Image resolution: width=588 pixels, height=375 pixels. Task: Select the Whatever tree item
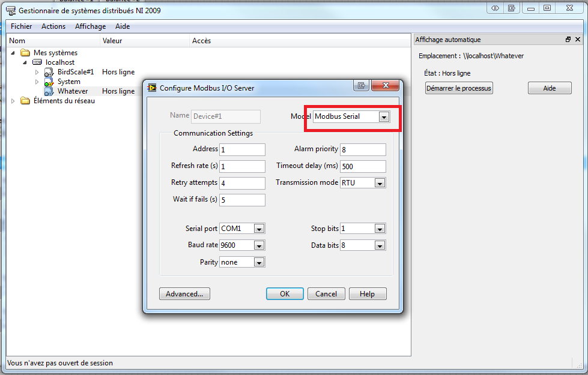click(x=73, y=91)
